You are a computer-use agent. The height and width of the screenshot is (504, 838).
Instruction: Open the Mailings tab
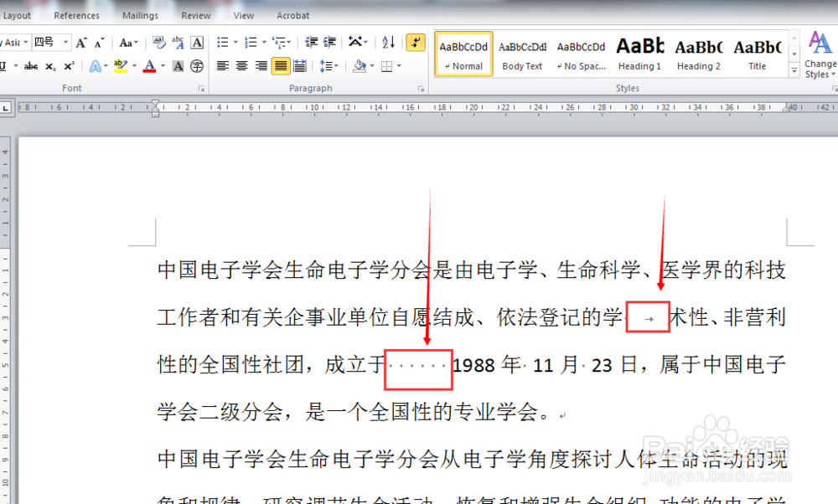(x=140, y=16)
